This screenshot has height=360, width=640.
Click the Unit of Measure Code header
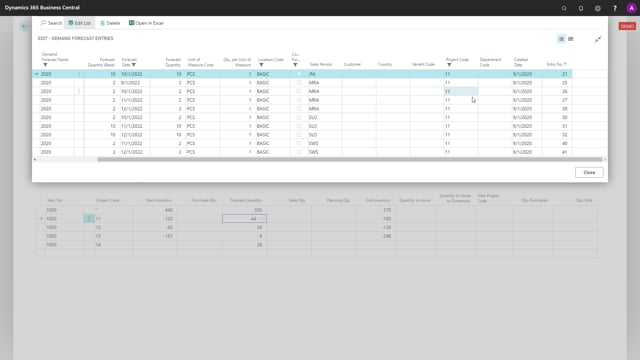pyautogui.click(x=200, y=62)
